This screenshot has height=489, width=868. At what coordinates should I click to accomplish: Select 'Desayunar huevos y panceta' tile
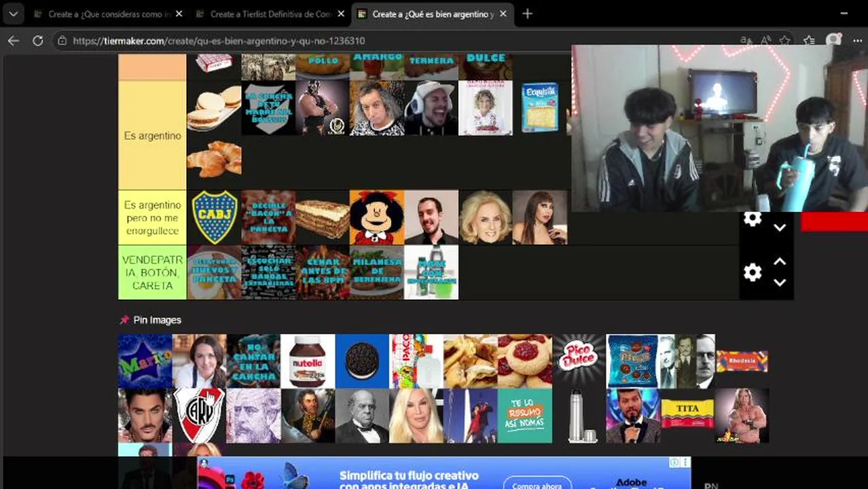(214, 272)
